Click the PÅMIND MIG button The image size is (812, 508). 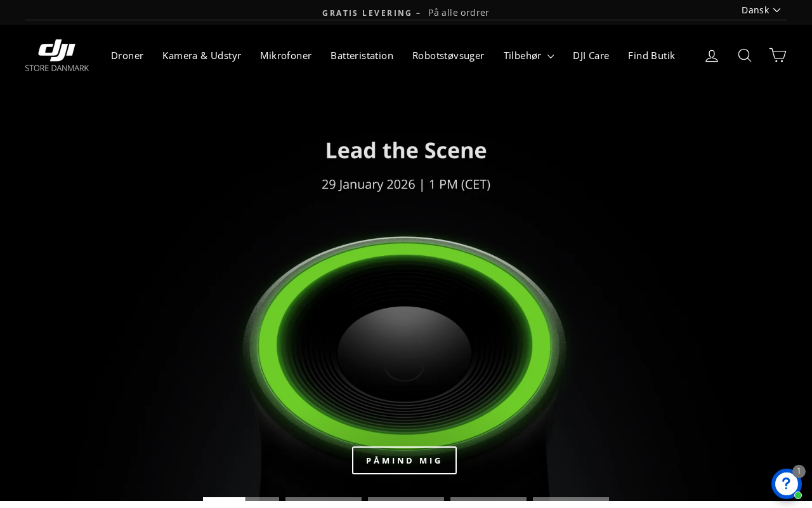pos(404,460)
